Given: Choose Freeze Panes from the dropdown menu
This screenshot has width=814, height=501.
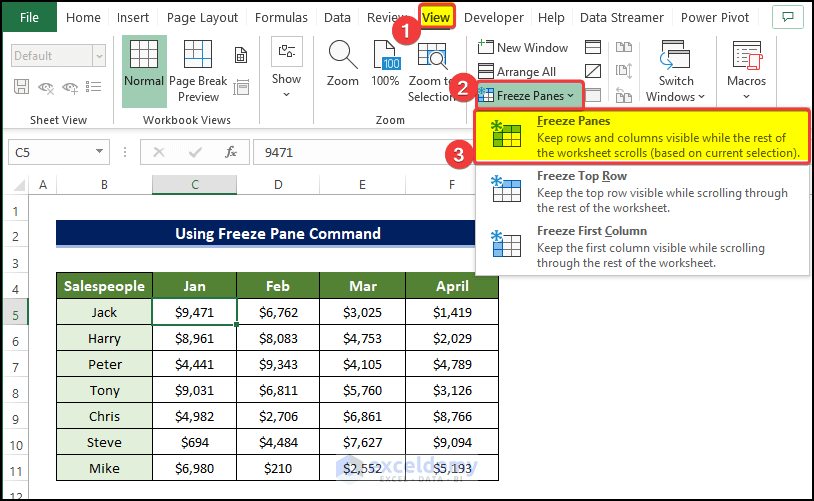Looking at the screenshot, I should pos(642,137).
